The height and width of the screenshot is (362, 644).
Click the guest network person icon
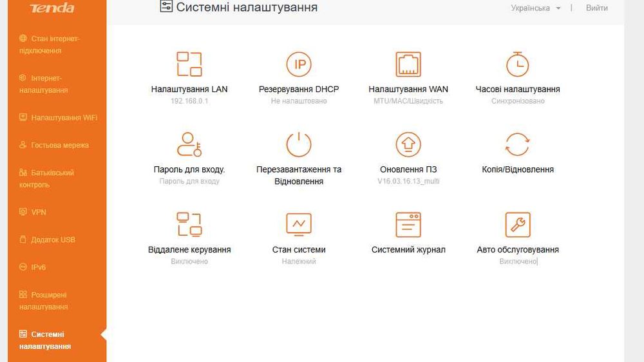(23, 145)
